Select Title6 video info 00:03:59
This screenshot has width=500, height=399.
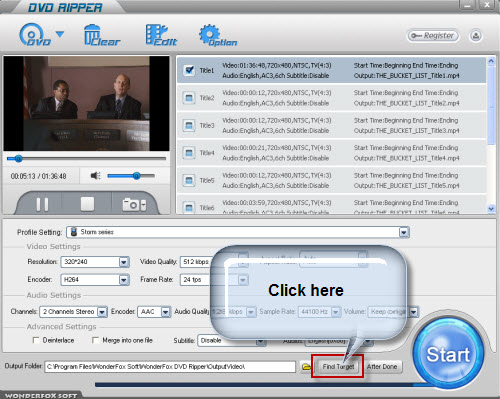point(277,203)
